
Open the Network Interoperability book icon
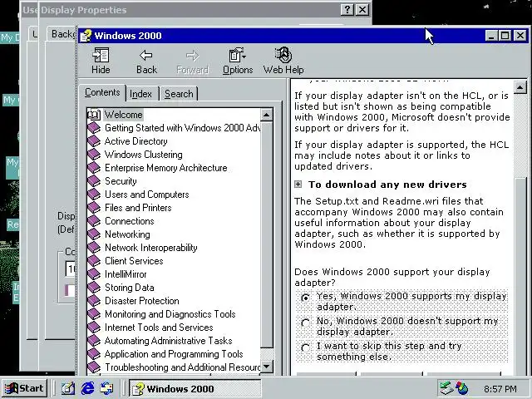pos(94,248)
